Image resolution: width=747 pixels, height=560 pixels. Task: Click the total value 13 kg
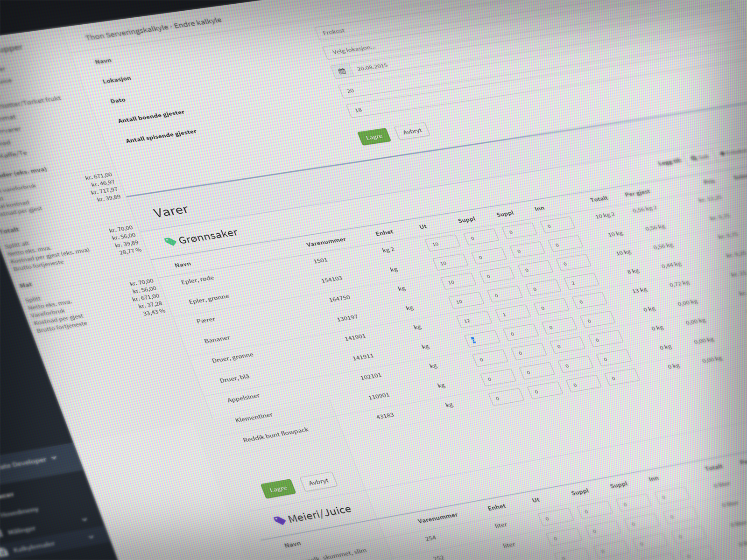point(640,290)
